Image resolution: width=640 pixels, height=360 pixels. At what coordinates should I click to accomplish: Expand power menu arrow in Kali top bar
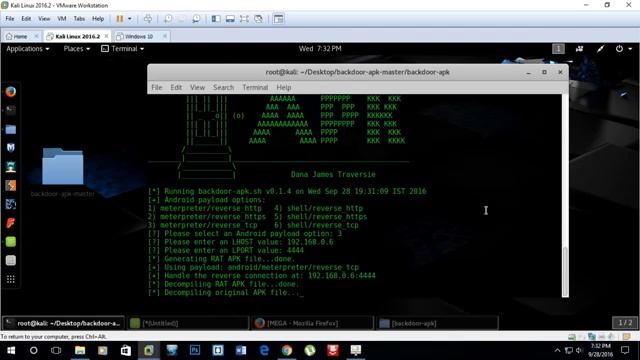[630, 49]
